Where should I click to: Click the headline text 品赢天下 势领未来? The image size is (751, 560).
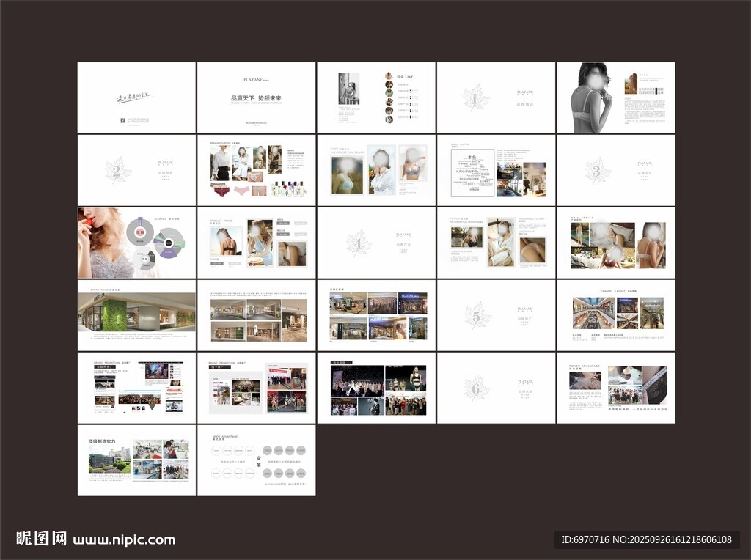256,97
